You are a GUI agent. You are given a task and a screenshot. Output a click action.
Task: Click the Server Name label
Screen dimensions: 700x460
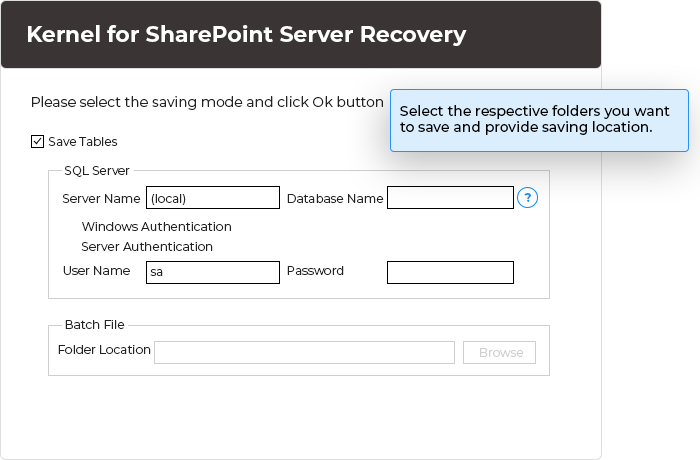click(101, 199)
